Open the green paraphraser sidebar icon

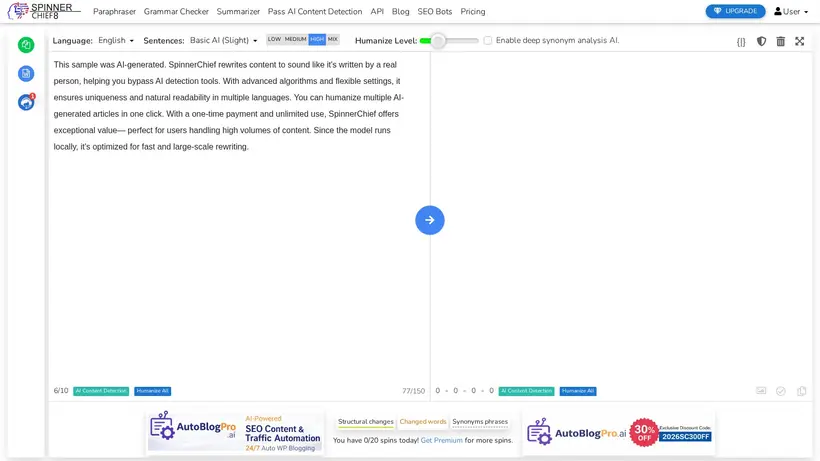point(26,45)
